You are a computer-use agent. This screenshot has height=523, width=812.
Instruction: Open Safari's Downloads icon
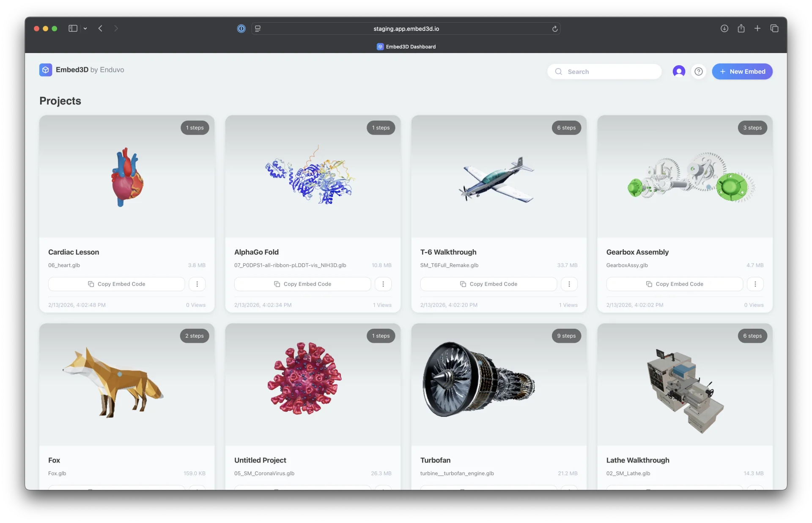coord(724,28)
